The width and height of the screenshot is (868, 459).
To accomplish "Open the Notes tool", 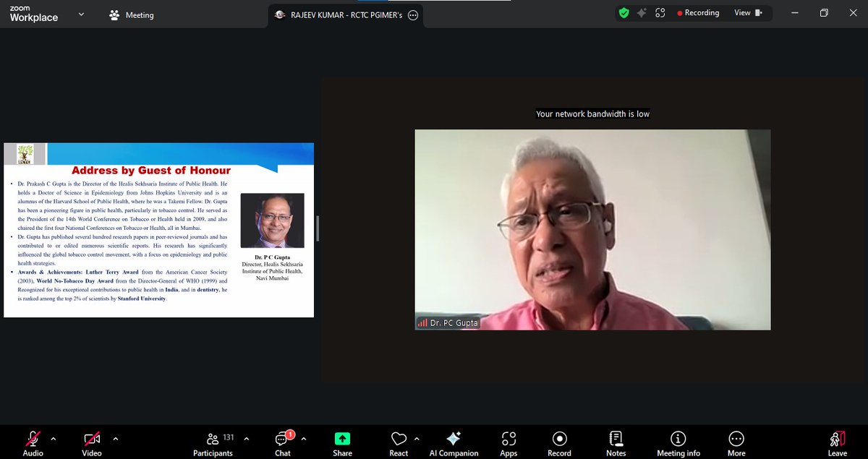I will (x=616, y=442).
